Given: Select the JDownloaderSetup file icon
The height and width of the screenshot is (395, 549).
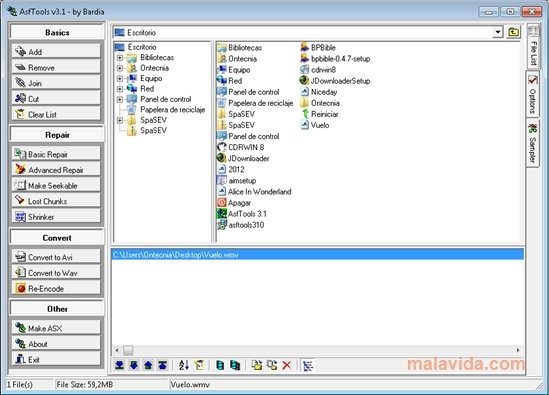Looking at the screenshot, I should click(x=304, y=81).
